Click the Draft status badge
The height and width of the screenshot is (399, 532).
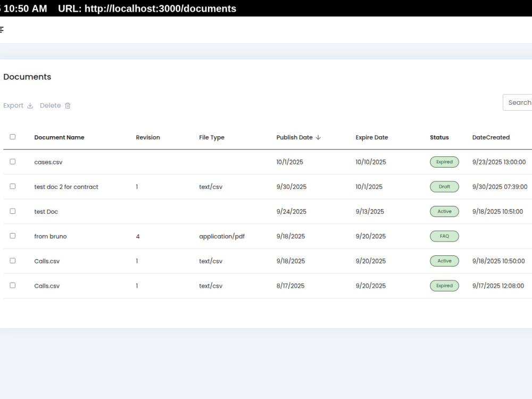444,187
